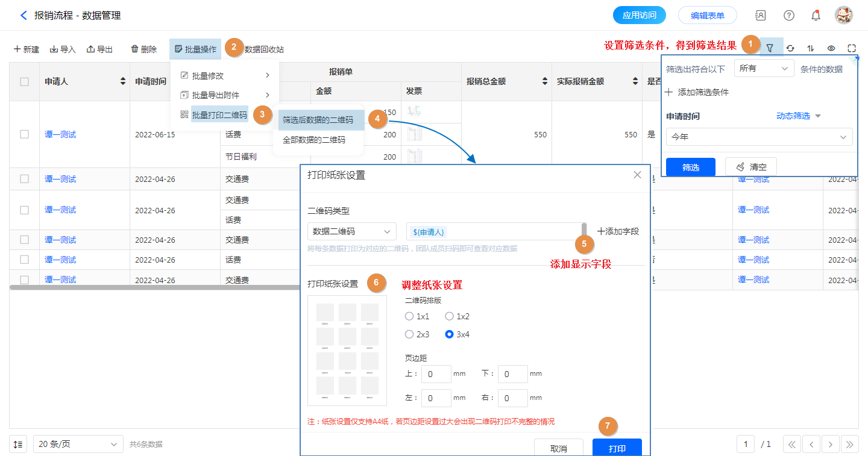The width and height of the screenshot is (868, 456).
Task: Check the select-all checkbox in table header
Action: tap(25, 82)
